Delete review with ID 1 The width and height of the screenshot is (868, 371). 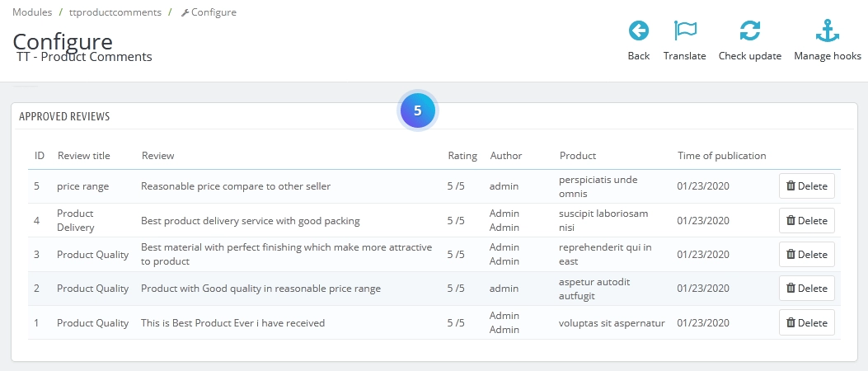(x=806, y=322)
